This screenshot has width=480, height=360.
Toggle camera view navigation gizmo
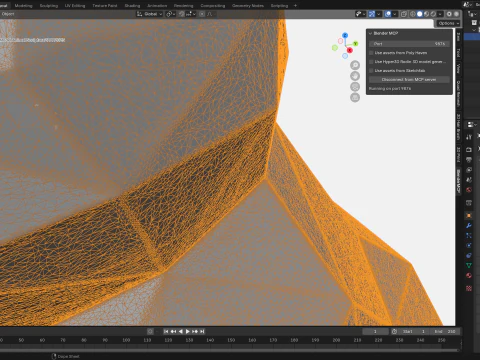355,87
